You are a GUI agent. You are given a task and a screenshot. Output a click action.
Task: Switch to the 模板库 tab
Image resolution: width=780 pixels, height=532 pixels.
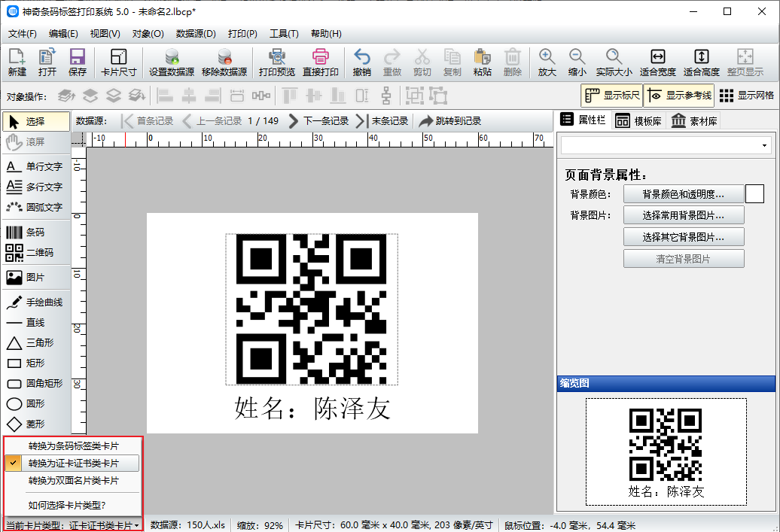pyautogui.click(x=638, y=121)
